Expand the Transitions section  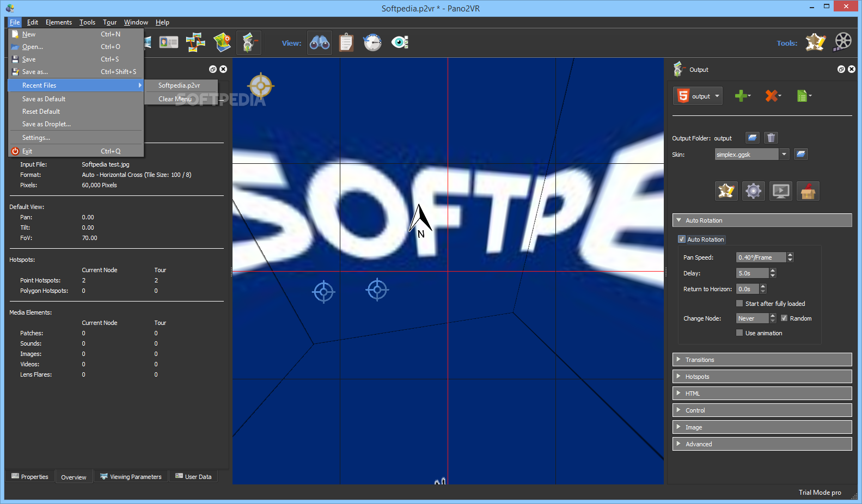(762, 360)
